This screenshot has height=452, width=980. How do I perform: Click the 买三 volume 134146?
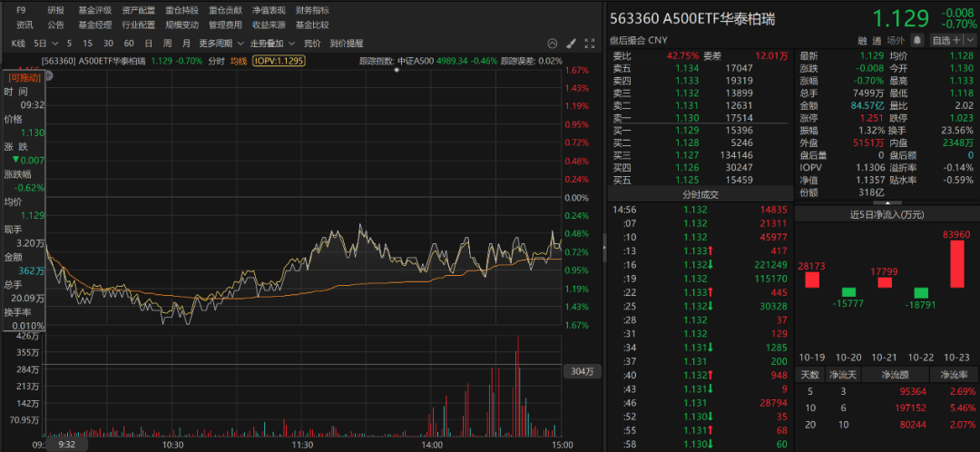[x=737, y=155]
